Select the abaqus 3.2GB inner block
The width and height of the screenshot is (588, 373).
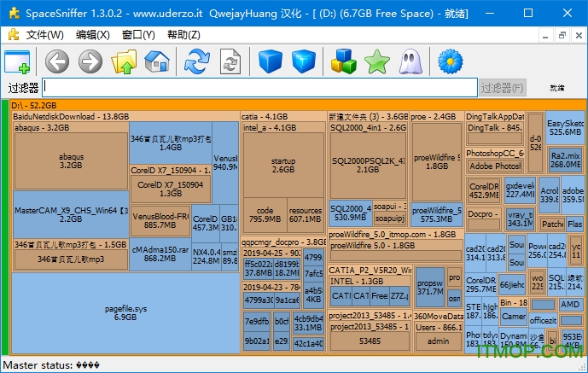(71, 160)
